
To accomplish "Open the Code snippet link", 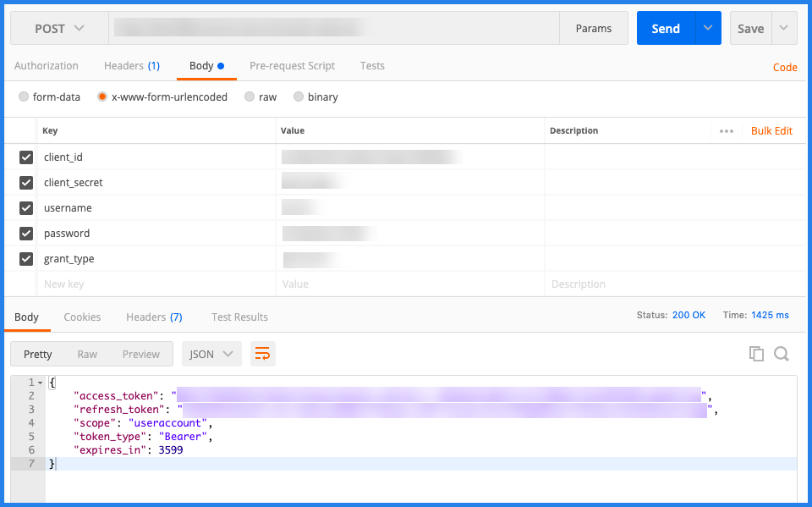I will (x=785, y=68).
